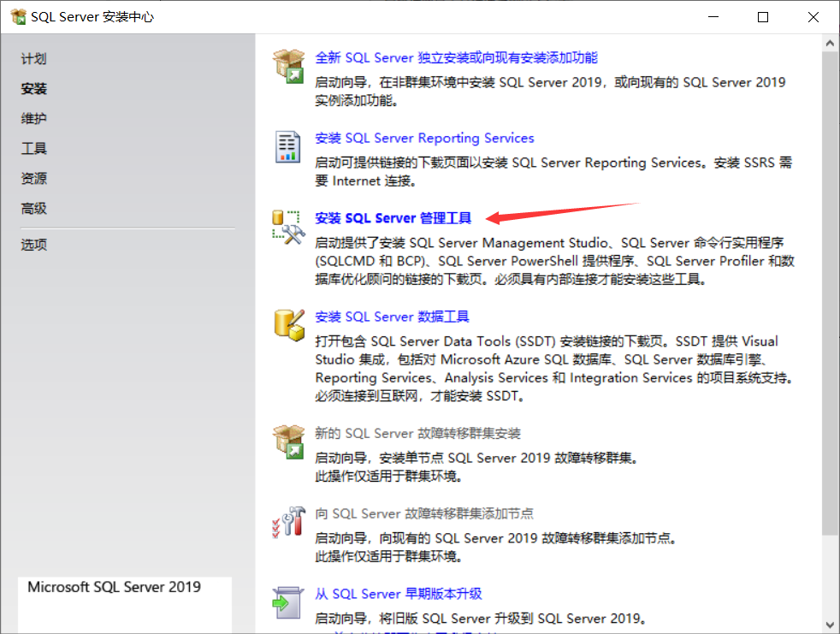Select 计划 in the left sidebar
Image resolution: width=840 pixels, height=634 pixels.
click(x=33, y=58)
